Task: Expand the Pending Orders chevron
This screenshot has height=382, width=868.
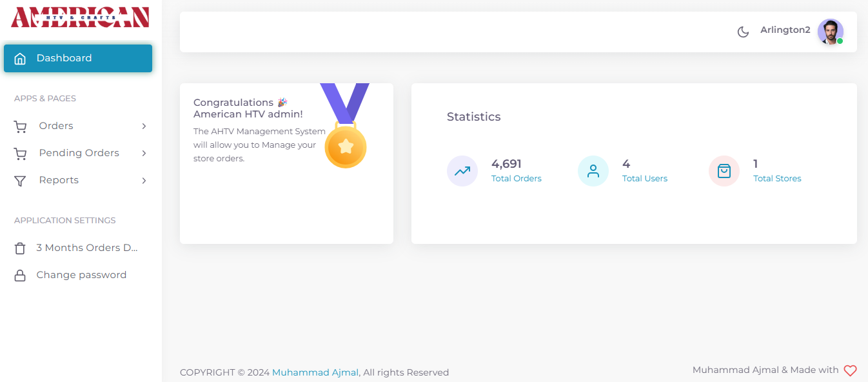Action: click(144, 154)
